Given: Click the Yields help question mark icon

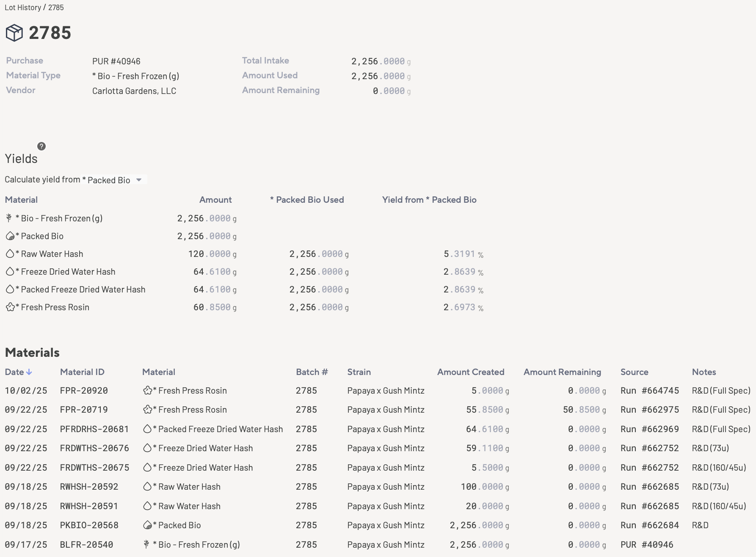Looking at the screenshot, I should 41,146.
